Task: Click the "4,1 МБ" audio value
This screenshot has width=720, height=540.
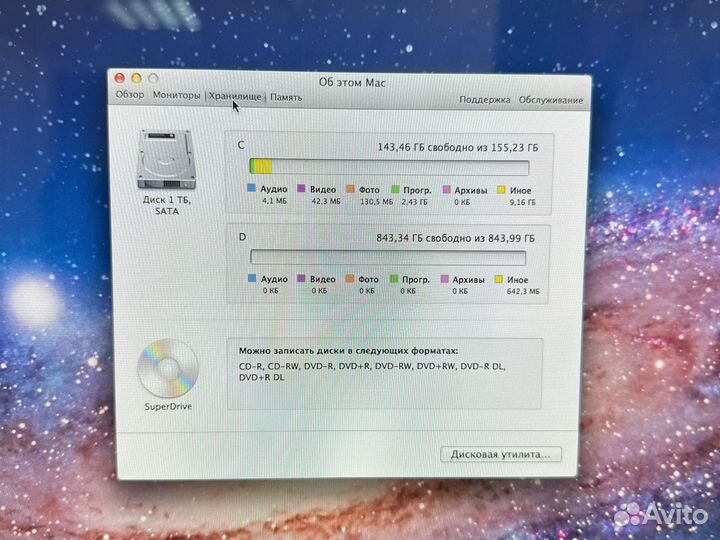Action: click(275, 201)
